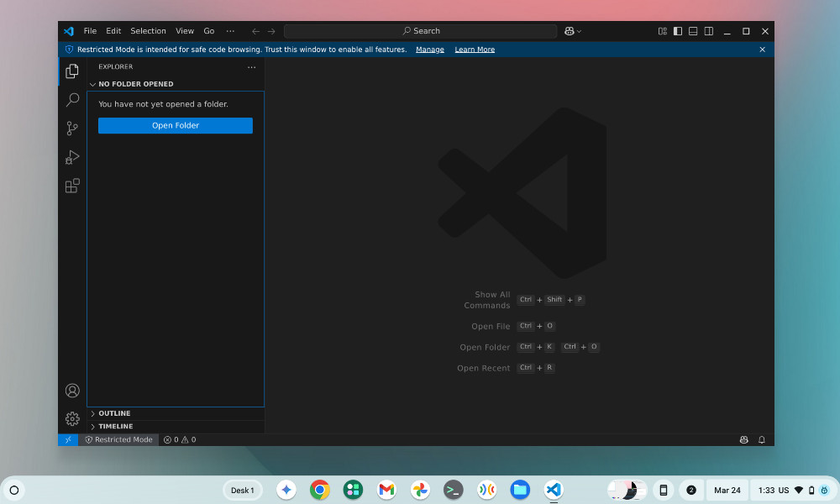Open notifications bell in status bar
Viewport: 840px width, 504px height.
762,439
